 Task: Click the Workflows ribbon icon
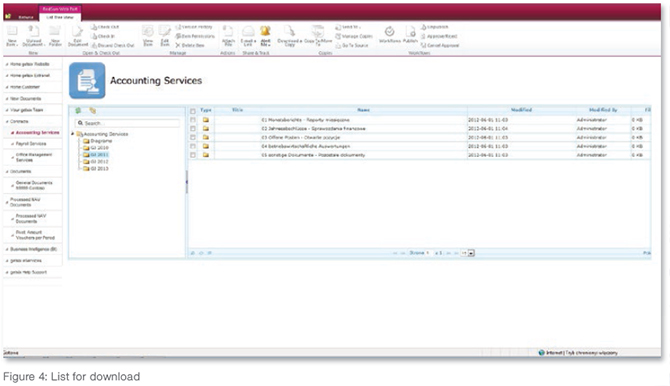389,32
